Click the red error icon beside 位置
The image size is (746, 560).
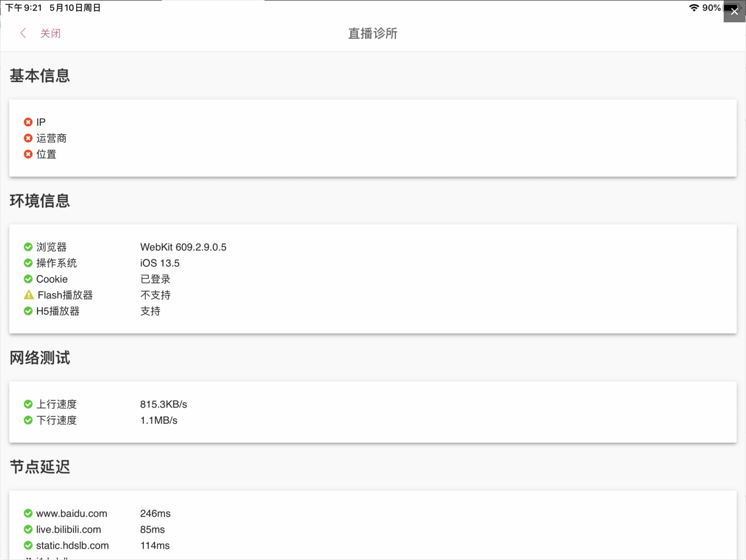[28, 154]
